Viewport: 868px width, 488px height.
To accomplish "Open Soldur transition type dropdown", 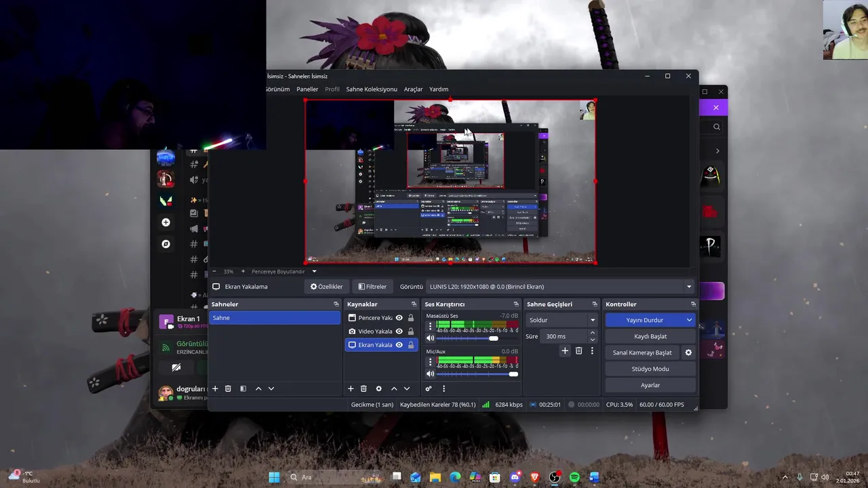I will click(562, 320).
